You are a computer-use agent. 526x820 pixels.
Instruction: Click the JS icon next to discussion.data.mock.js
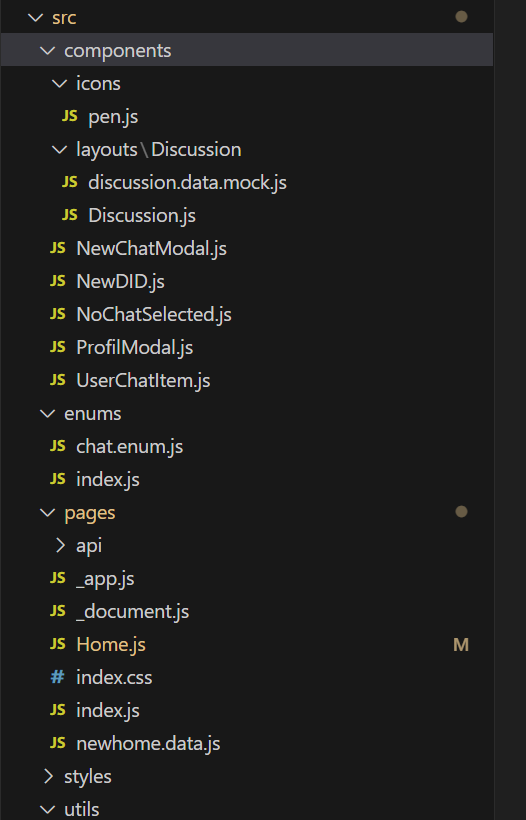click(70, 181)
